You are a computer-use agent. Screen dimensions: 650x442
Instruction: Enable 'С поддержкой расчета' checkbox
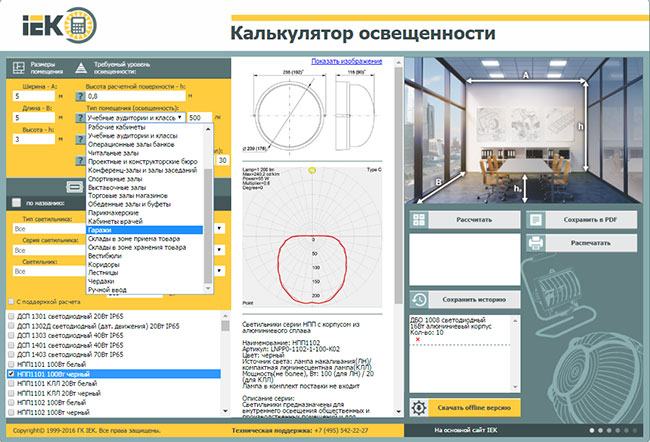coord(11,301)
